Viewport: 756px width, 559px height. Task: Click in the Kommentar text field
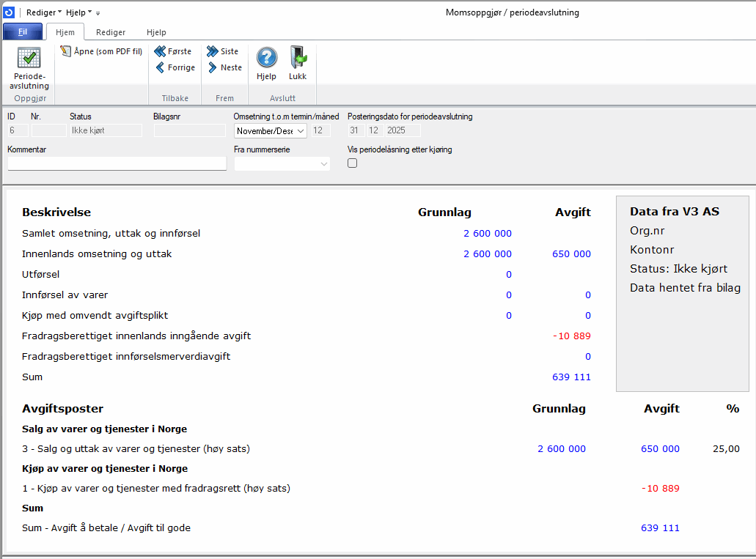click(x=117, y=163)
